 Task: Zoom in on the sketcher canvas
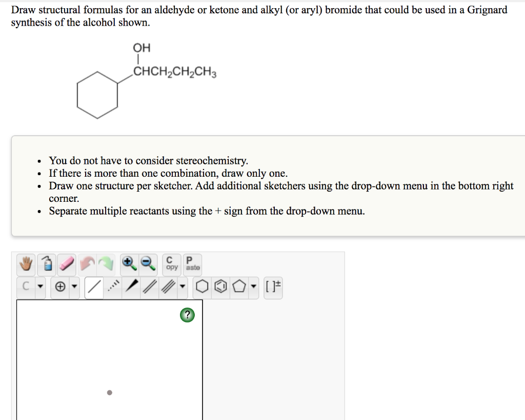coord(128,264)
